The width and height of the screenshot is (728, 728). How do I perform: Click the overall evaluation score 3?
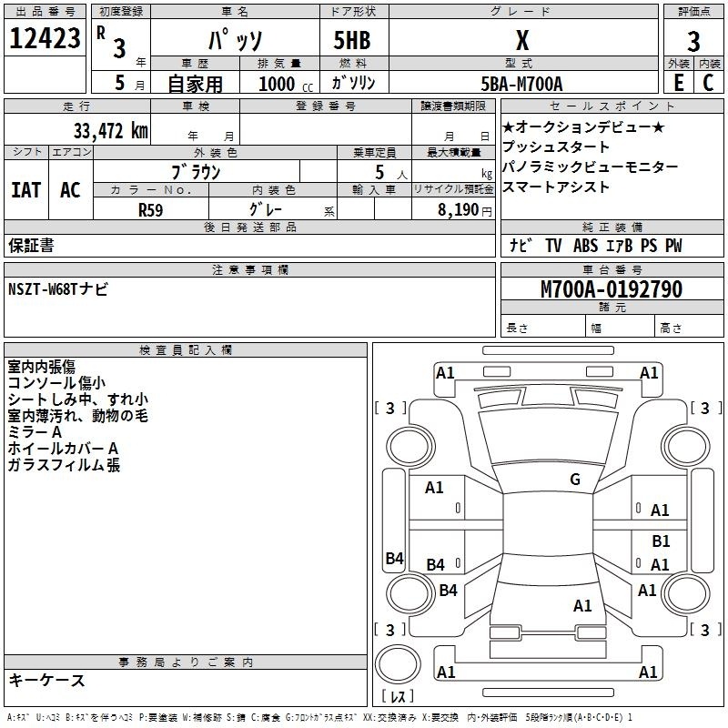(x=693, y=41)
